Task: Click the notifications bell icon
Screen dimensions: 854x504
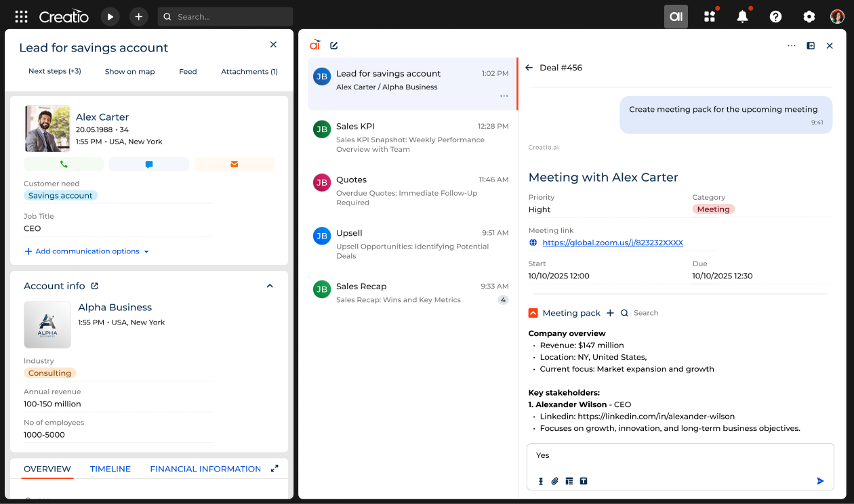Action: click(x=742, y=17)
